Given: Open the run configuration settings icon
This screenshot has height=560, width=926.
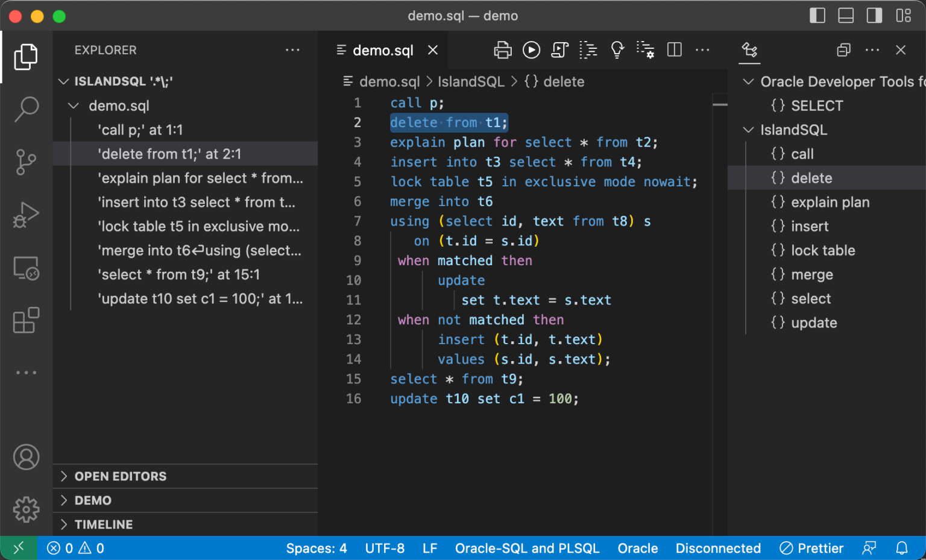Looking at the screenshot, I should [x=646, y=50].
